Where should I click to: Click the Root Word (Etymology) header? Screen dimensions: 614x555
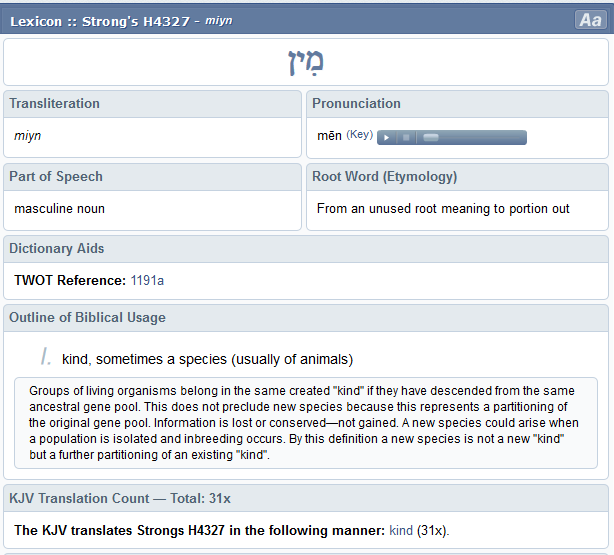(384, 177)
